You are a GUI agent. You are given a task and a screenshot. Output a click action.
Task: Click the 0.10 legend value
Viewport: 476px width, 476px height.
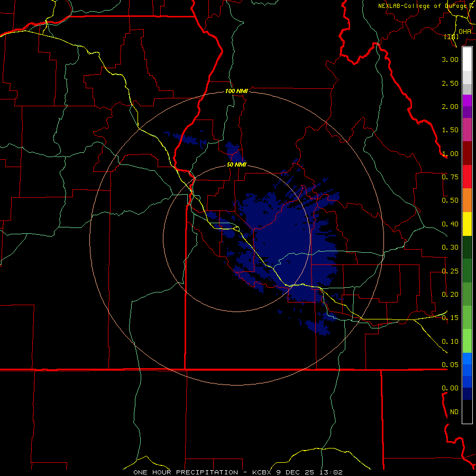pyautogui.click(x=450, y=342)
